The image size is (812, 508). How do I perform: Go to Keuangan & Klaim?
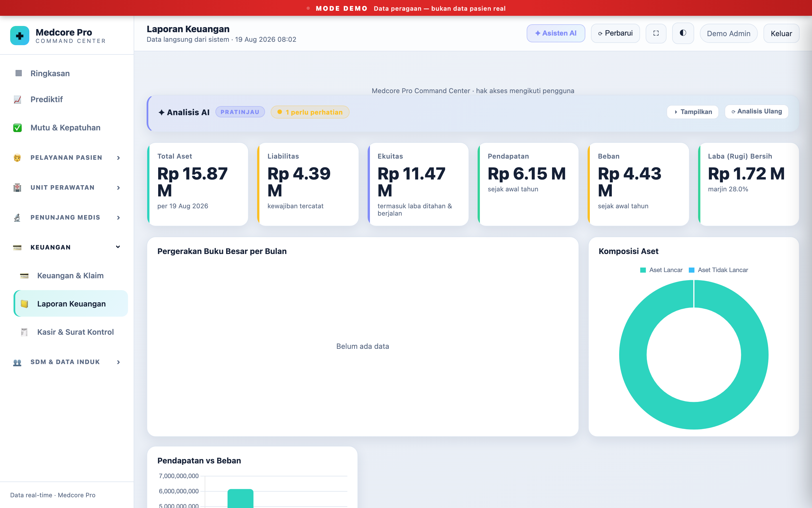(70, 275)
